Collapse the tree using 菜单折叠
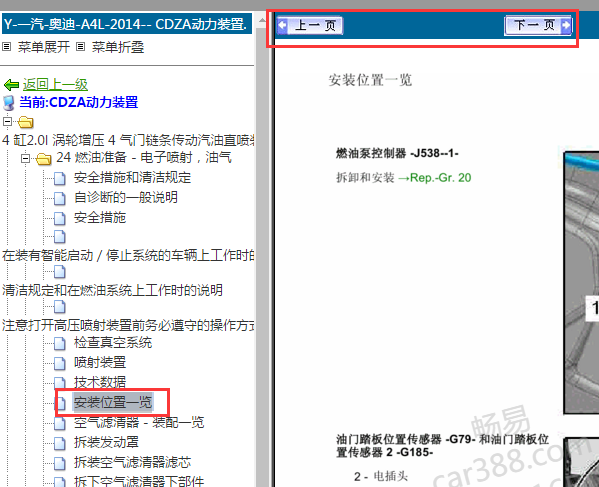The height and width of the screenshot is (487, 599). click(118, 47)
